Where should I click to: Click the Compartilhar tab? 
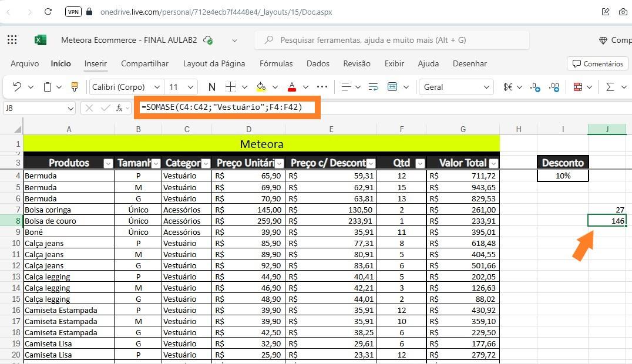click(x=144, y=63)
